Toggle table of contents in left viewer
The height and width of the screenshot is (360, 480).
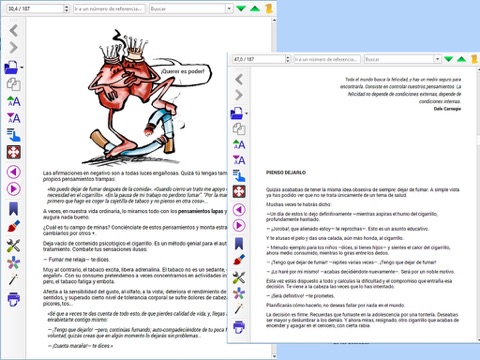point(14,135)
